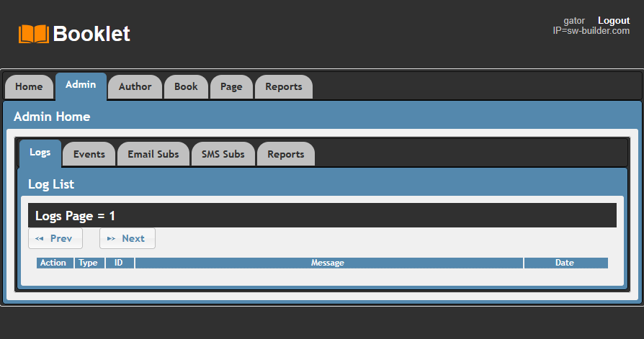Click the orange open-book Booklet logo icon
This screenshot has width=644, height=339.
coord(34,34)
